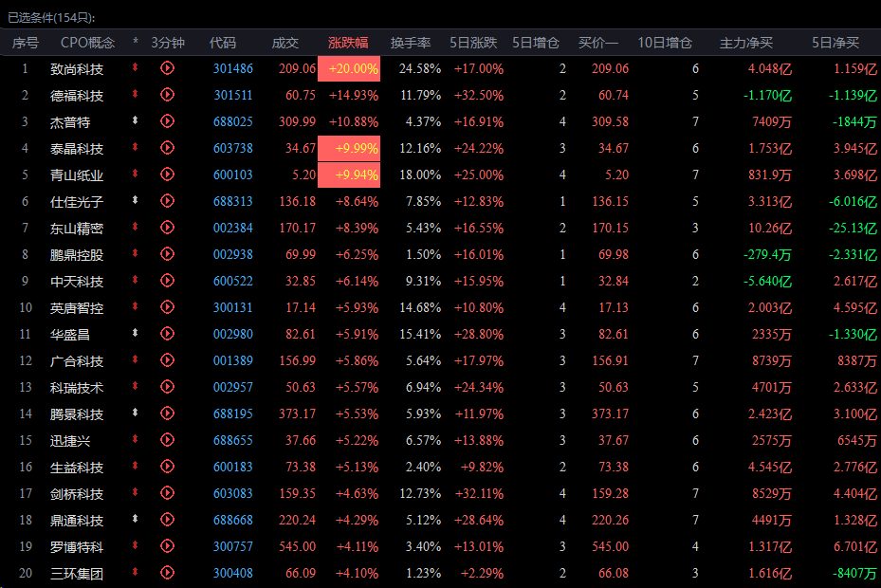This screenshot has width=881, height=588.
Task: Select the 三环集团 stock name
Action: (77, 573)
